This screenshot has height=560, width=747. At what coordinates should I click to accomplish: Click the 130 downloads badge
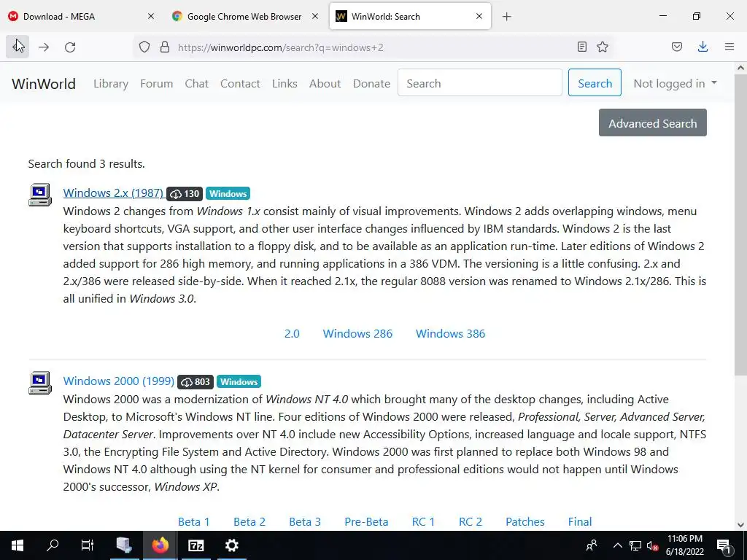click(185, 194)
